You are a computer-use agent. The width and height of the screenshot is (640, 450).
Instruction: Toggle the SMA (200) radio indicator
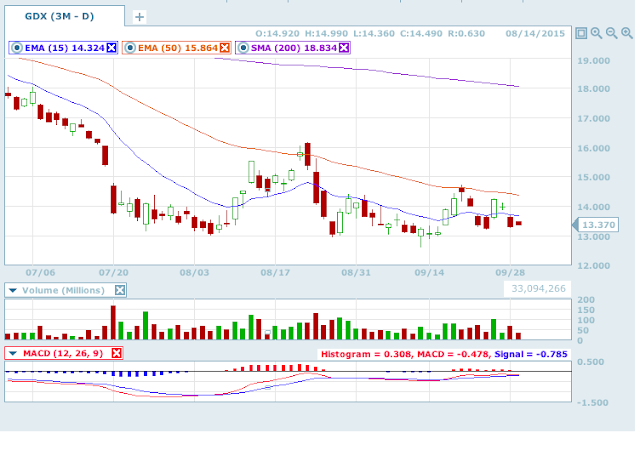click(243, 48)
